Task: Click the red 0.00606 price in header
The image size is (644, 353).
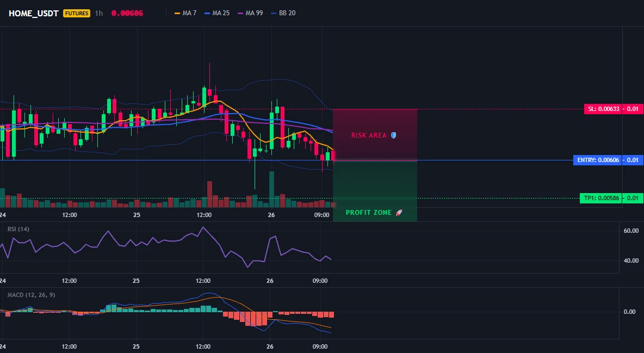Action: click(x=127, y=13)
